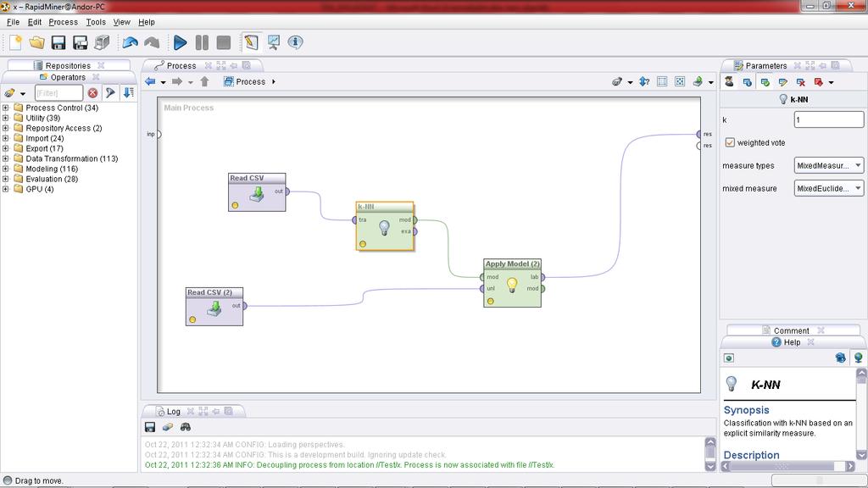The width and height of the screenshot is (868, 488).
Task: Click the funnel filter icon in Operators panel
Action: (111, 93)
